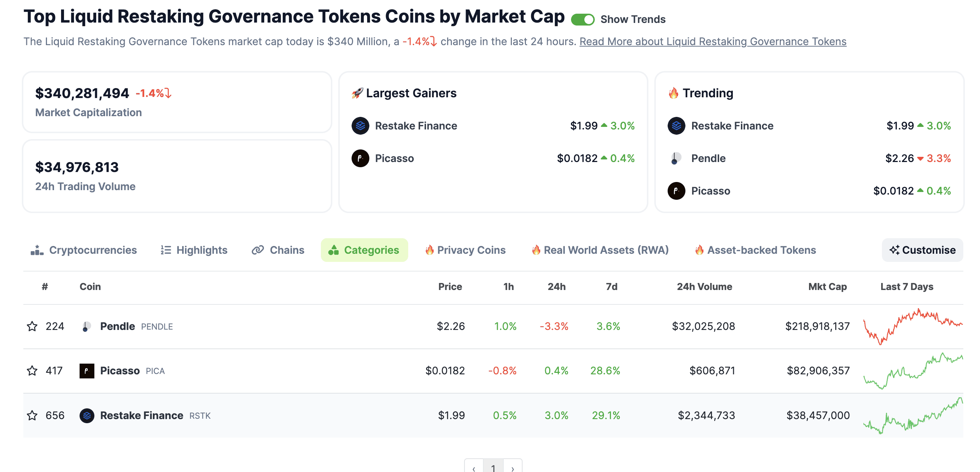Image resolution: width=980 pixels, height=472 pixels.
Task: Go to the previous page arrow
Action: 474,468
